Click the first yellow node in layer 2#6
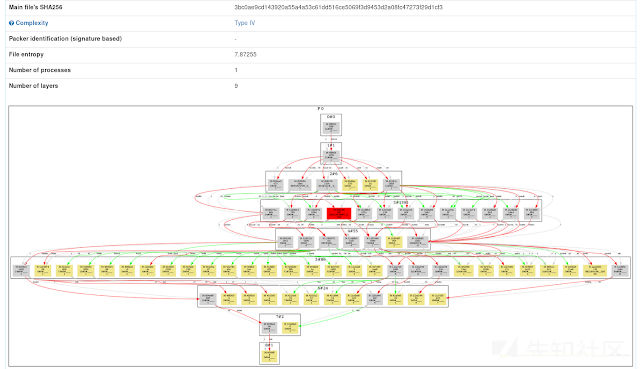This screenshot has width=640, height=369. point(350,185)
